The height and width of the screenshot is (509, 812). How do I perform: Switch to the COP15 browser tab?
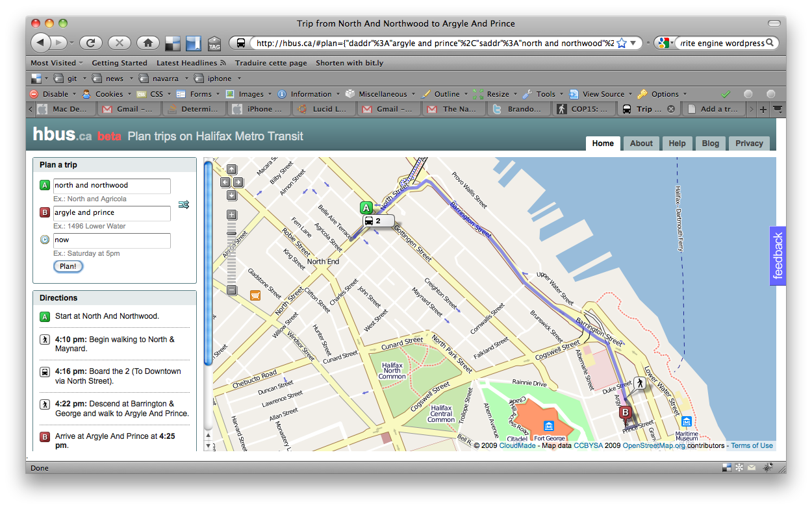(x=583, y=109)
